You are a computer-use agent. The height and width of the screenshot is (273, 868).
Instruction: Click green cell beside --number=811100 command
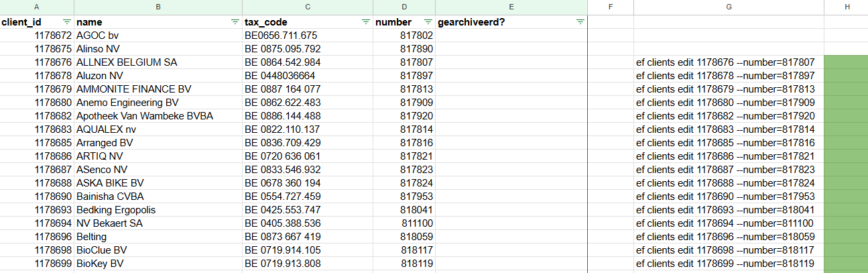(846, 223)
